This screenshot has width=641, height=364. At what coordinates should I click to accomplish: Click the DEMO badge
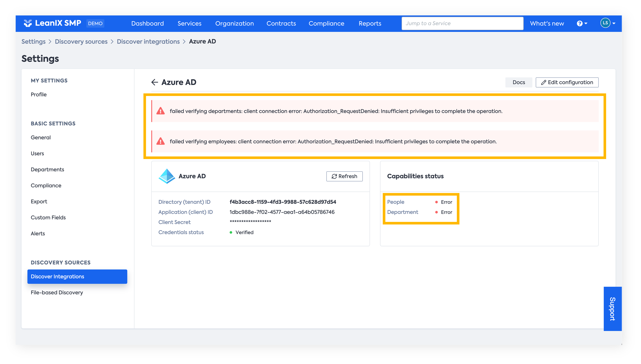click(95, 24)
